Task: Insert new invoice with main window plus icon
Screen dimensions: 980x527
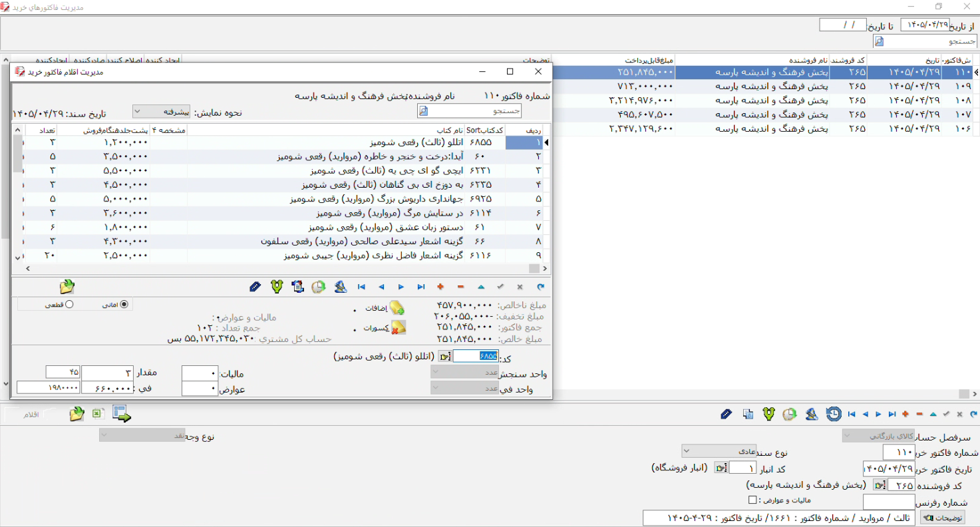Action: [x=905, y=415]
